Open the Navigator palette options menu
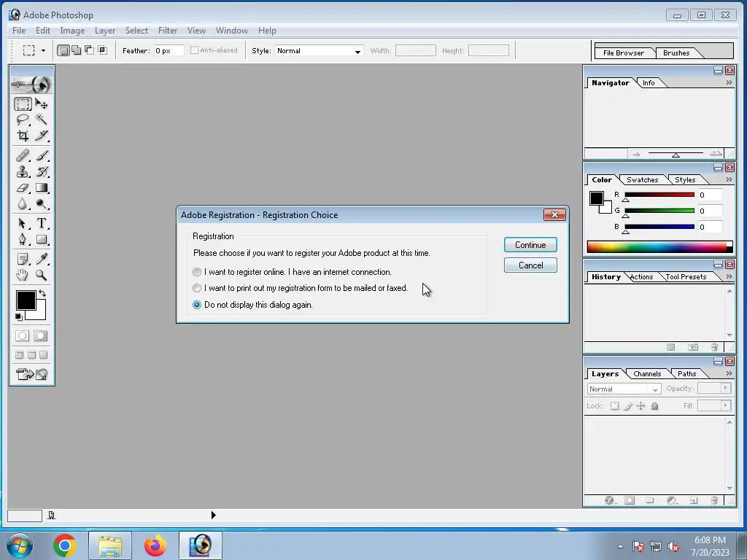Image resolution: width=747 pixels, height=560 pixels. (729, 83)
